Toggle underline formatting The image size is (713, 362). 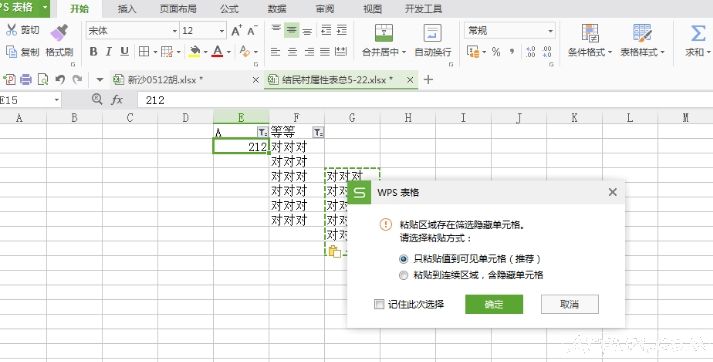[x=124, y=52]
